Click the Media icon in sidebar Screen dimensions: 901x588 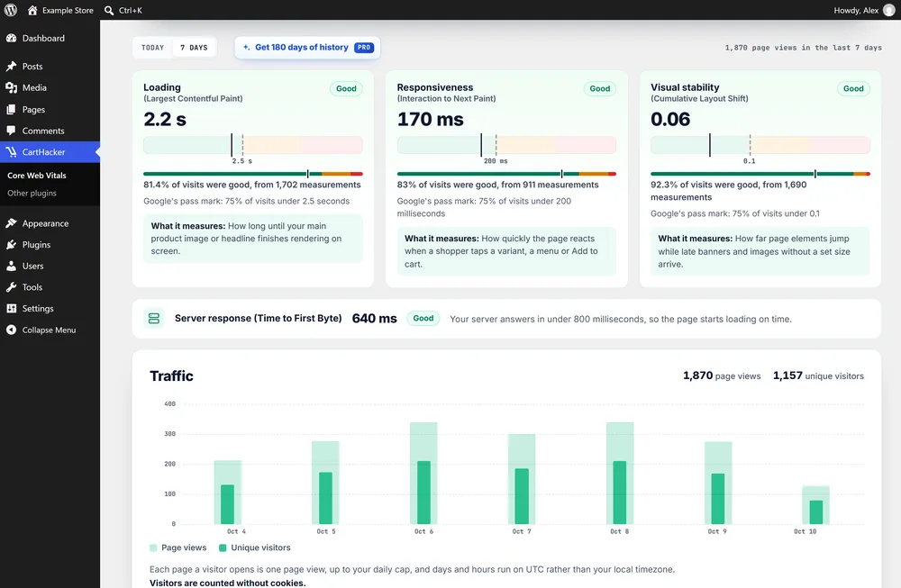click(11, 87)
